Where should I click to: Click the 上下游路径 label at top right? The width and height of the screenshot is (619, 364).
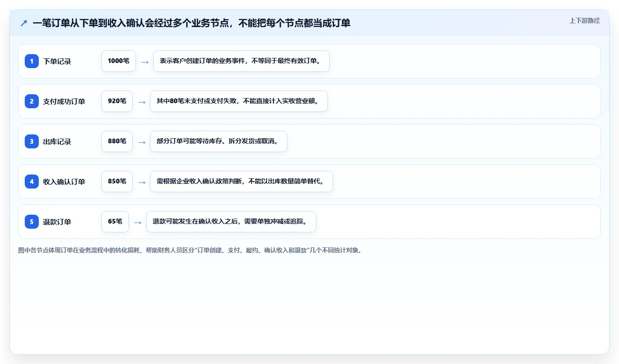584,21
